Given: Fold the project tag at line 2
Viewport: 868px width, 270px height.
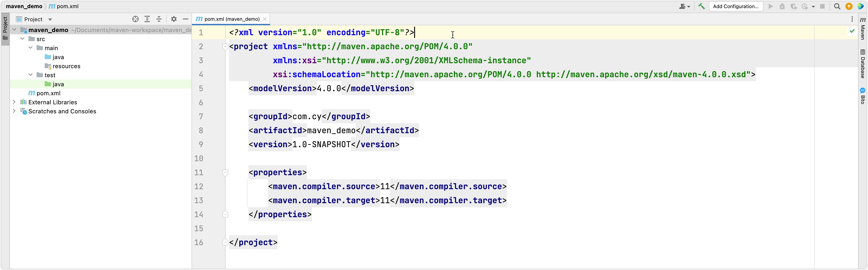Looking at the screenshot, I should point(225,47).
